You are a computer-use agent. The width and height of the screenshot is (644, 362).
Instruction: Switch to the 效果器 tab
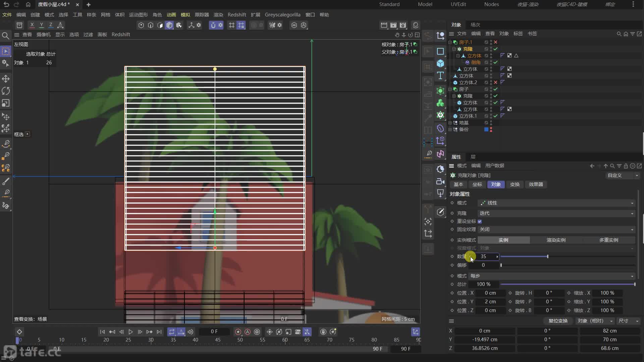(536, 185)
